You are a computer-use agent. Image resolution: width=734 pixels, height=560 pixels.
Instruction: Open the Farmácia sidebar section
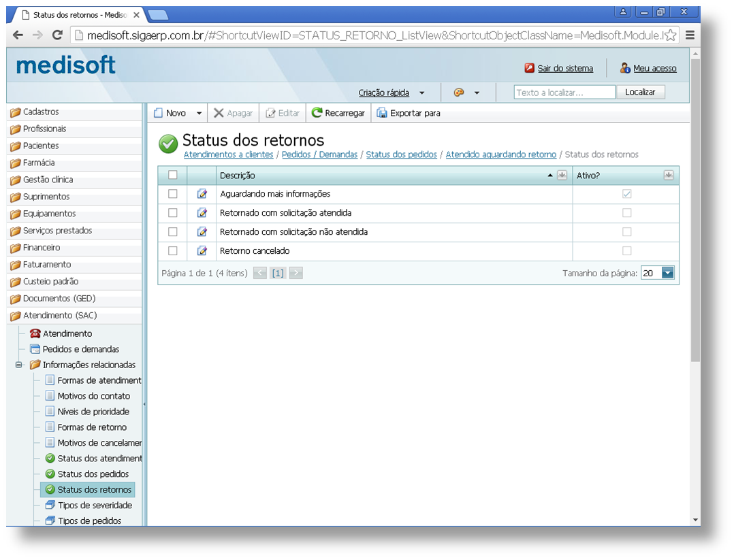tap(39, 163)
